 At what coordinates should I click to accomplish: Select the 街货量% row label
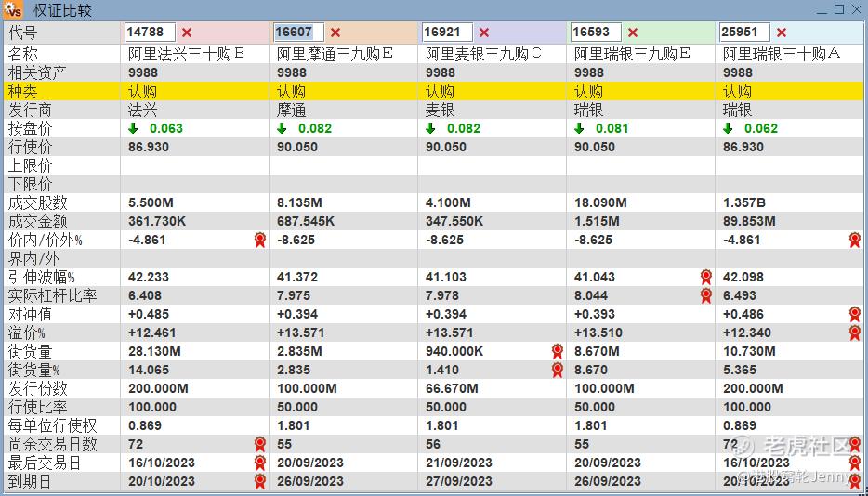click(34, 370)
